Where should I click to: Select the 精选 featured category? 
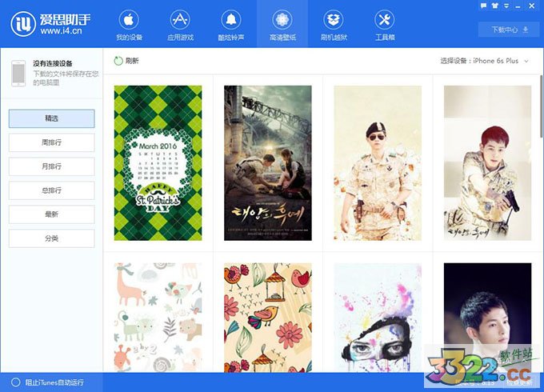pyautogui.click(x=52, y=118)
